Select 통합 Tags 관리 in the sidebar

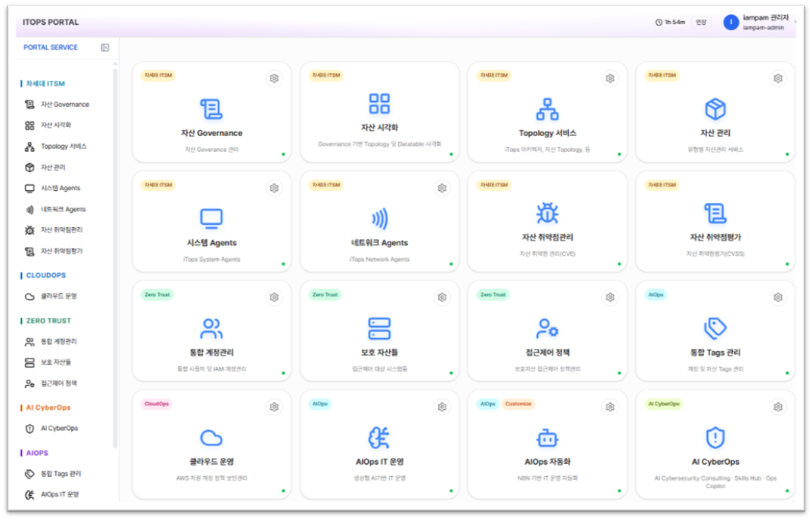[x=53, y=475]
